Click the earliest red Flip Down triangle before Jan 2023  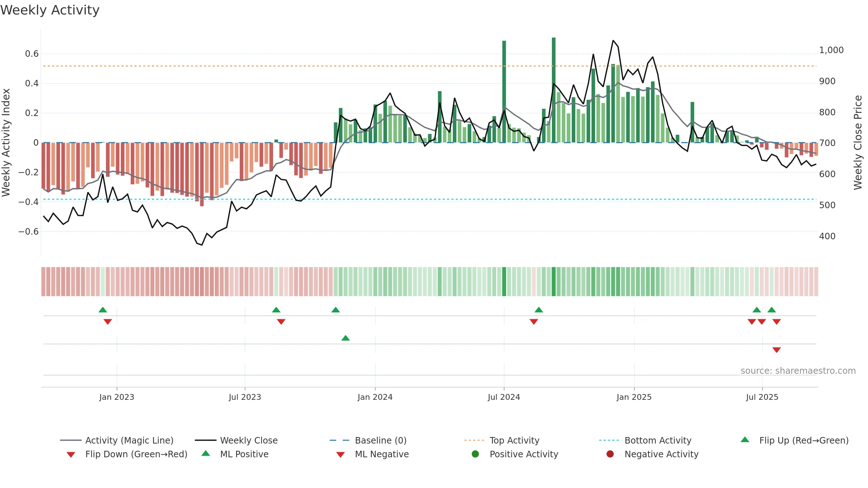[x=108, y=322]
